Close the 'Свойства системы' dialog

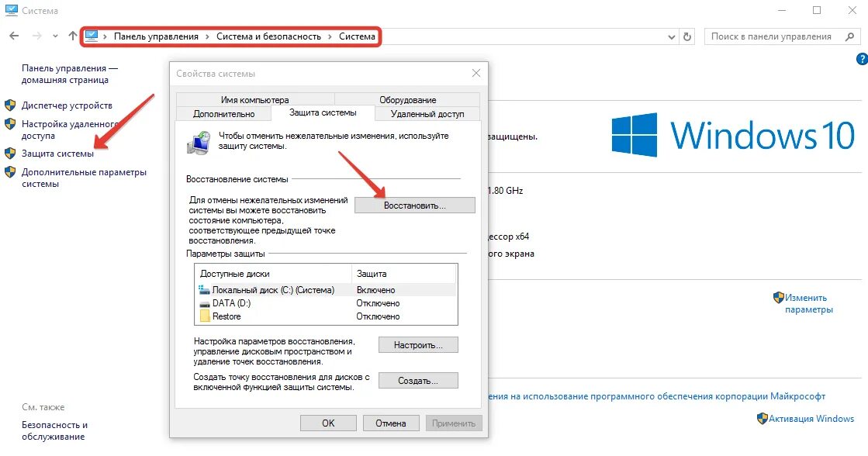coord(476,73)
